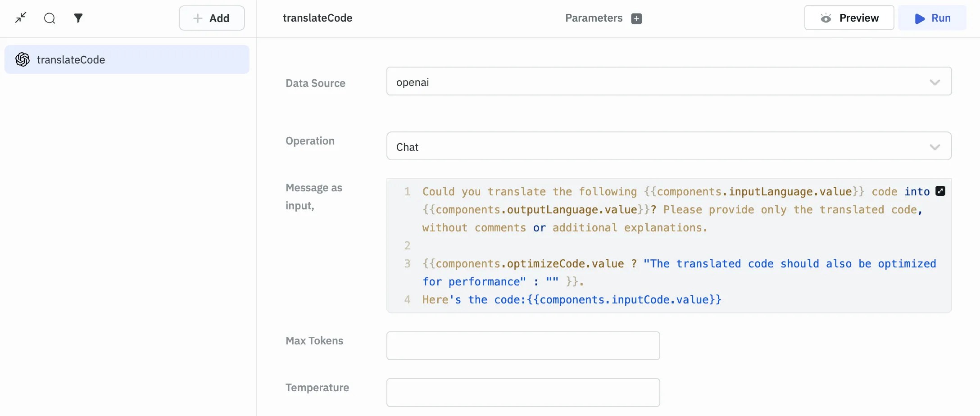Image resolution: width=980 pixels, height=416 pixels.
Task: Expand the Operation chevron arrow
Action: tap(935, 147)
